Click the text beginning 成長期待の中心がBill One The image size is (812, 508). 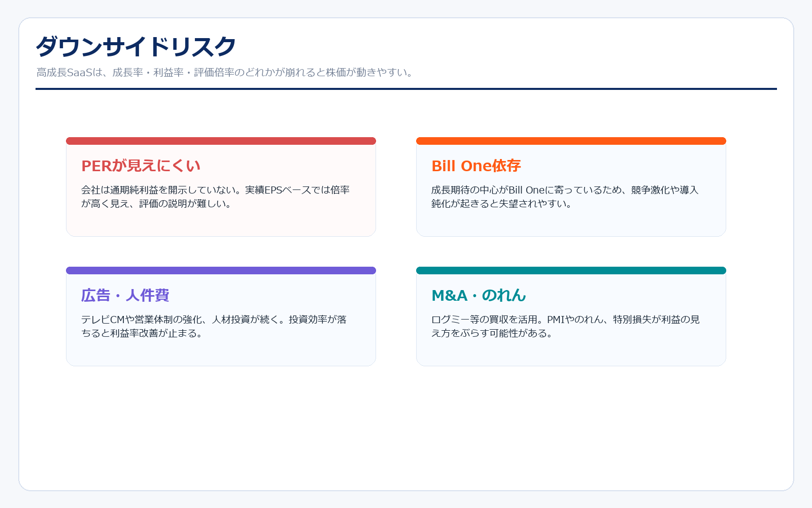[x=565, y=197]
